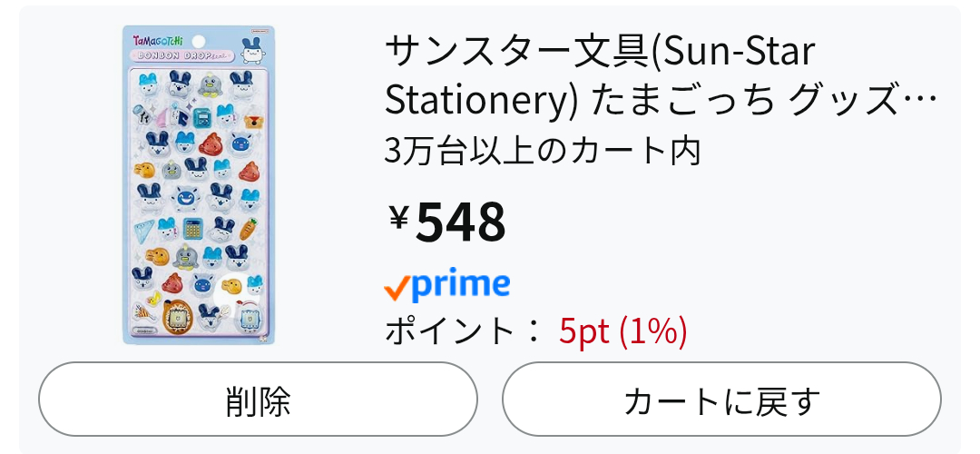Click the blue triangle ruler sticker
This screenshot has width=980, height=454.
(143, 231)
